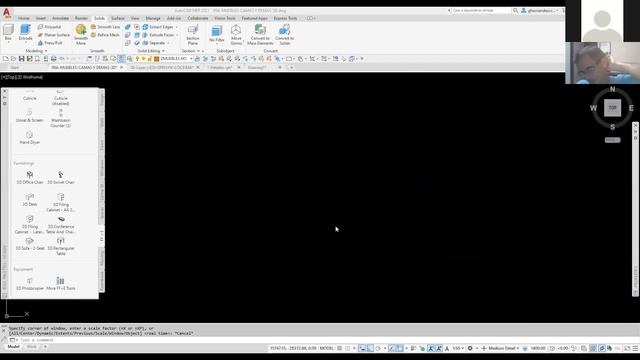This screenshot has width=640, height=360.
Task: Click the Smooth More tool
Action: click(81, 35)
